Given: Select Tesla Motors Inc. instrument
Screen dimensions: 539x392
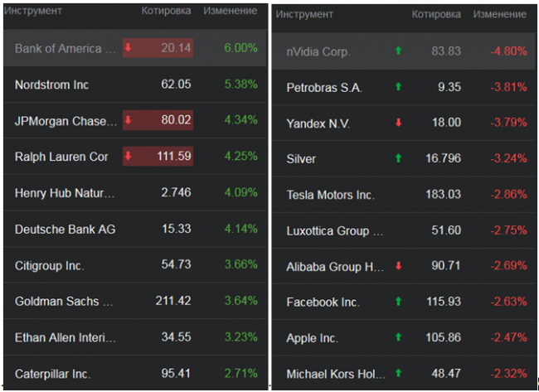Looking at the screenshot, I should [x=330, y=195].
